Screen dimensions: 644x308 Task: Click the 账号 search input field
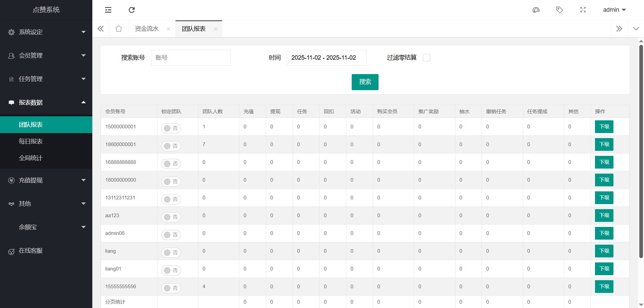point(191,58)
